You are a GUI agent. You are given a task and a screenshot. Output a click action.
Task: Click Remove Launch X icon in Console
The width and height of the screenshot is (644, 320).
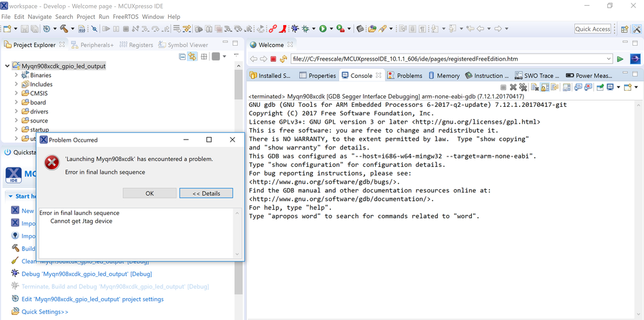(x=513, y=87)
